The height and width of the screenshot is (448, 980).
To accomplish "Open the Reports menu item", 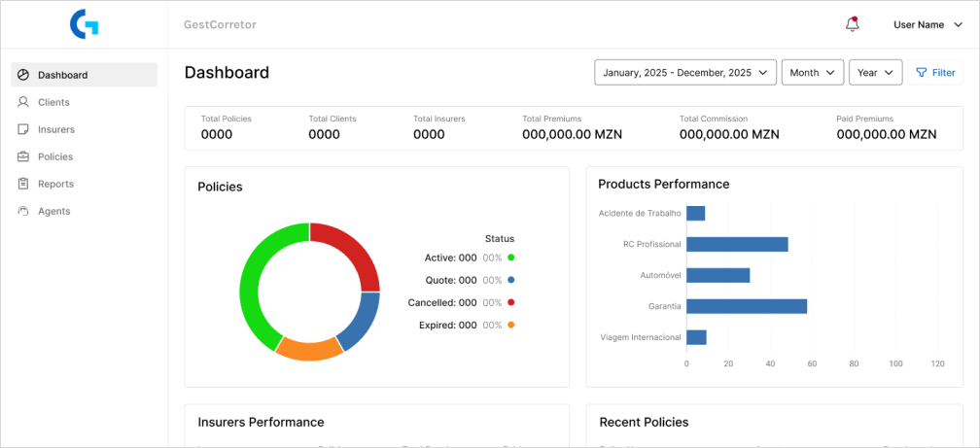I will [x=55, y=184].
